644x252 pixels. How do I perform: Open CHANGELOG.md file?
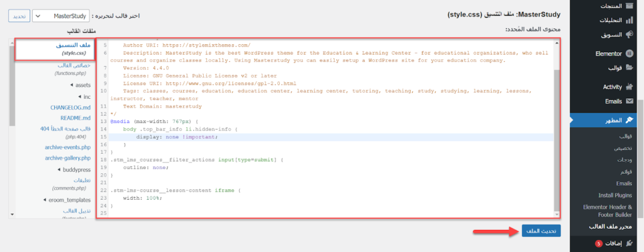[70, 108]
